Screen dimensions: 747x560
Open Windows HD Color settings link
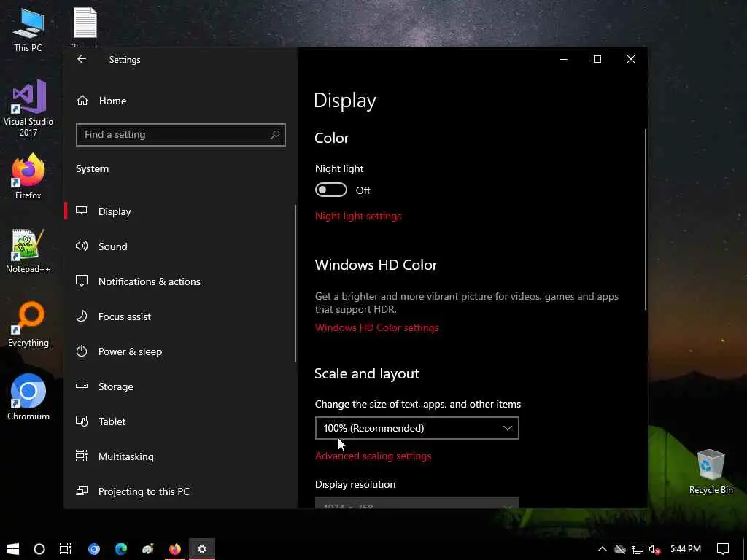tap(377, 327)
